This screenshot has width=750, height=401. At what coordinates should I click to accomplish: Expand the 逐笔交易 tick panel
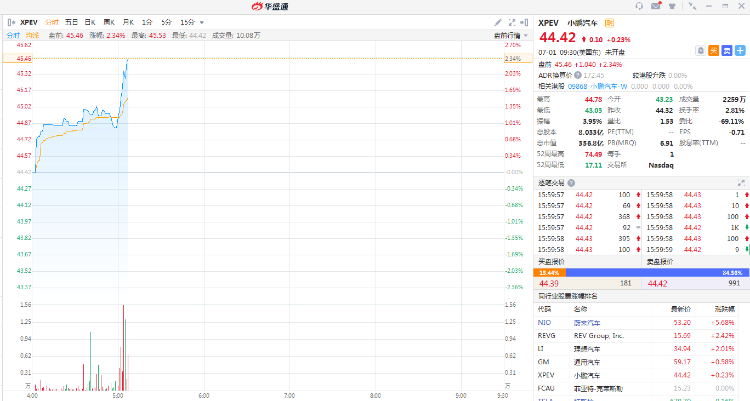tap(741, 183)
